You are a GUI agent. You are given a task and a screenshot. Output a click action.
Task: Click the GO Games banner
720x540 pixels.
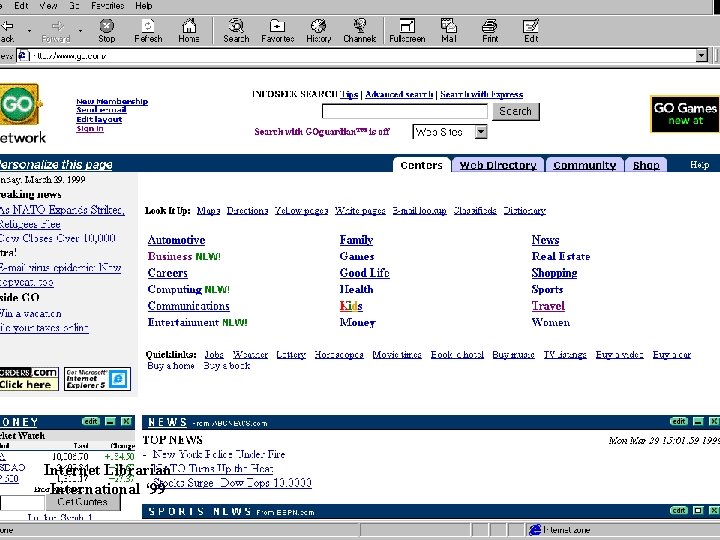tap(685, 114)
